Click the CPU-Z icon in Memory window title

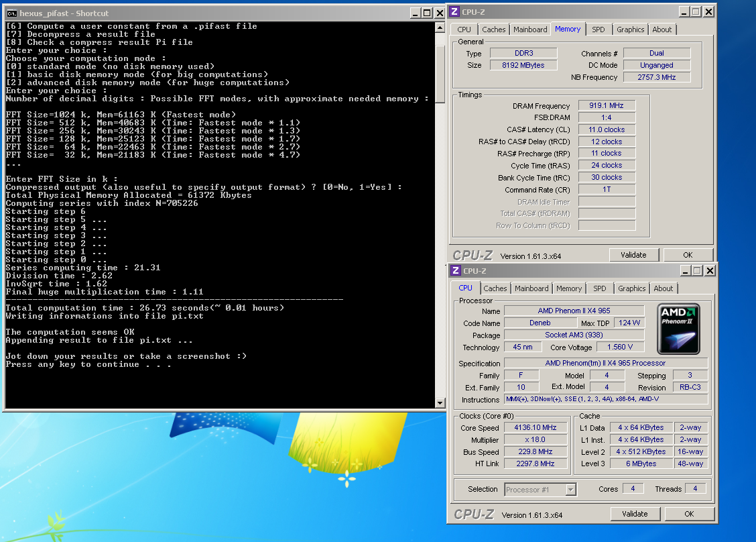pos(454,12)
